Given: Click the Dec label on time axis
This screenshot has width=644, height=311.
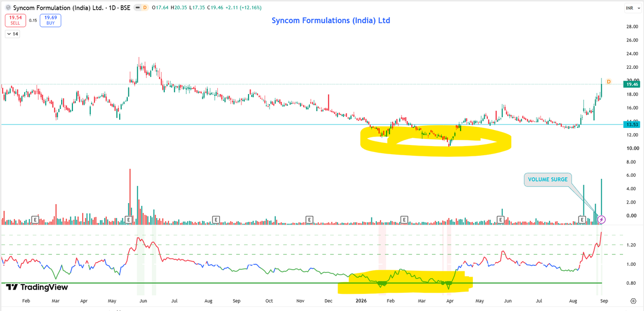Looking at the screenshot, I should coord(329,302).
